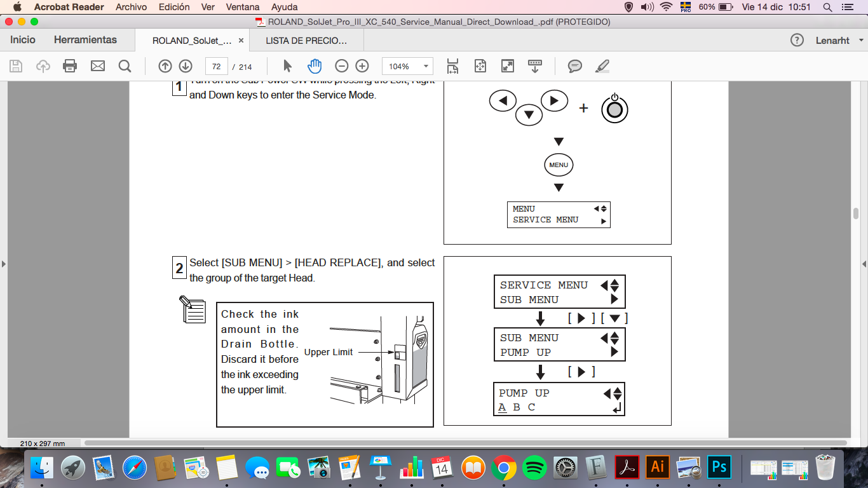868x488 pixels.
Task: Open the Archivo menu
Action: 132,7
